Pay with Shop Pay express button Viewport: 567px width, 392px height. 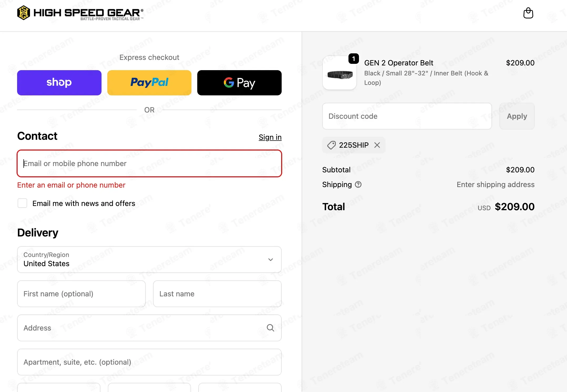(x=59, y=82)
